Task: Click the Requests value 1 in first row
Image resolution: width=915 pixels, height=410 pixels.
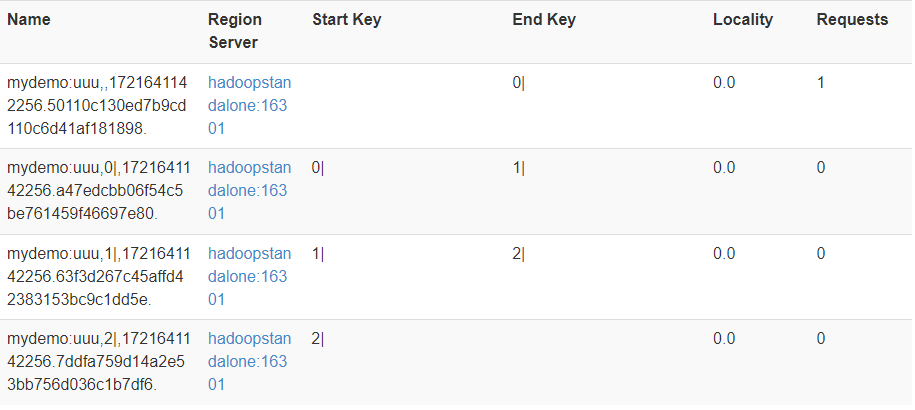Action: pyautogui.click(x=821, y=83)
